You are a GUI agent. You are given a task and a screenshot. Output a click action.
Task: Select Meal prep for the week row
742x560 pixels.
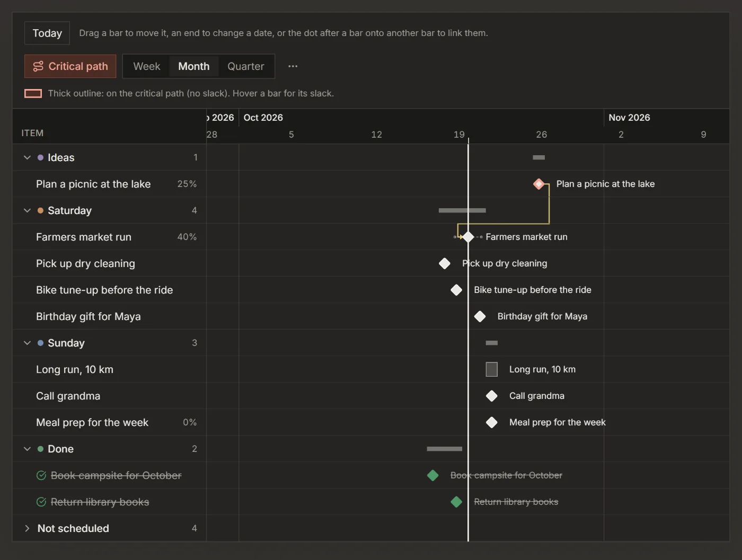(x=109, y=422)
